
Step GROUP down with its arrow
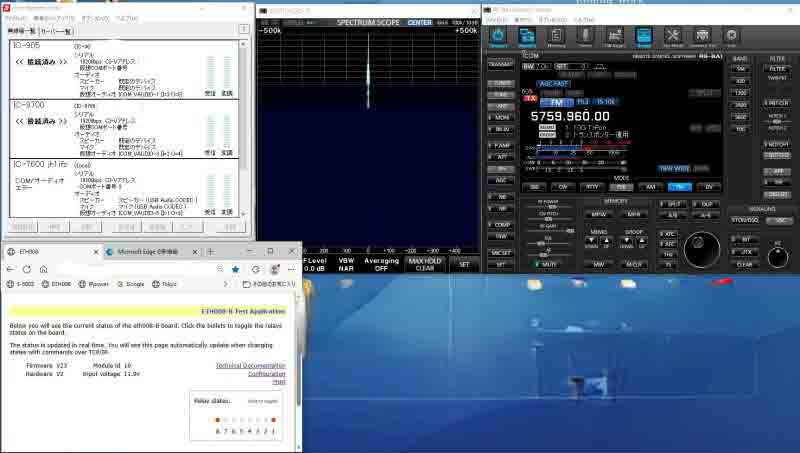[x=627, y=241]
